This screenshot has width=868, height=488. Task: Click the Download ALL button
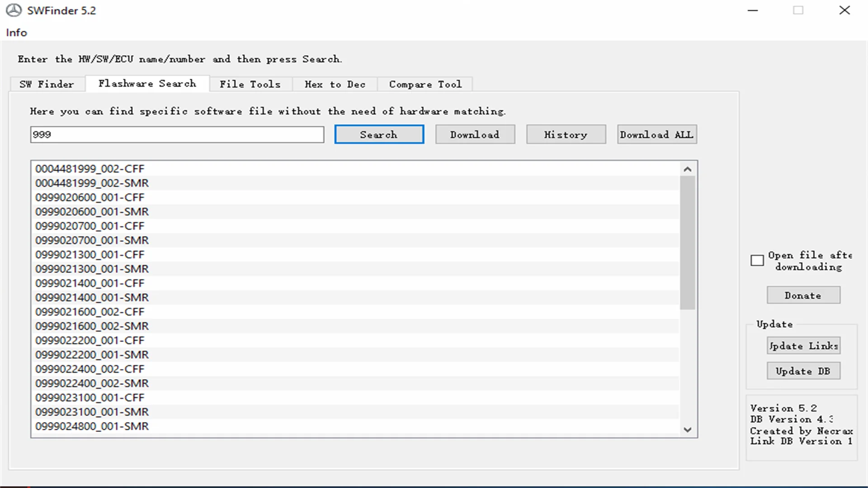657,135
